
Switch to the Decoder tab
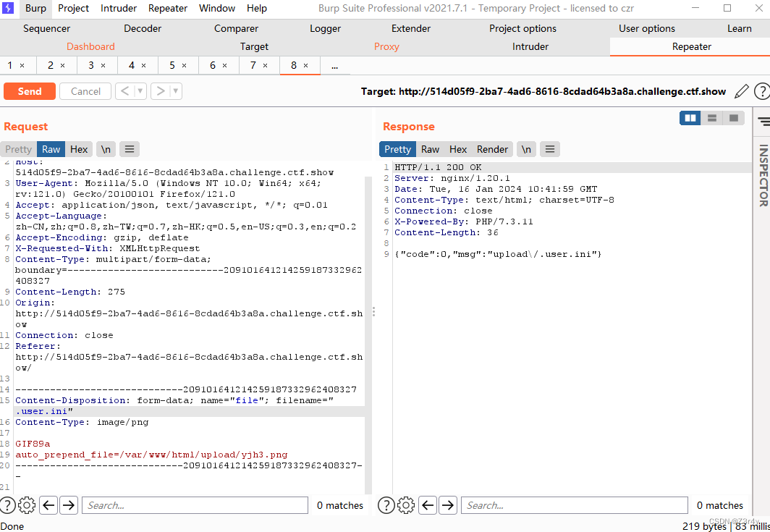(143, 28)
